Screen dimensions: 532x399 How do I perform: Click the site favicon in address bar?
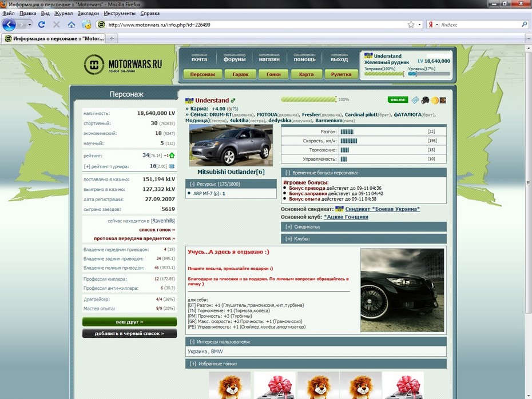click(x=101, y=25)
